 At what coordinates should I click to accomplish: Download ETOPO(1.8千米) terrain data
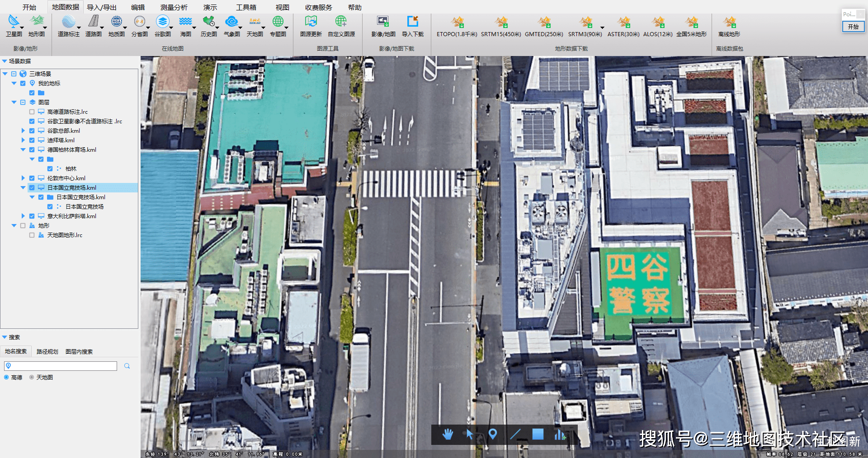[457, 26]
